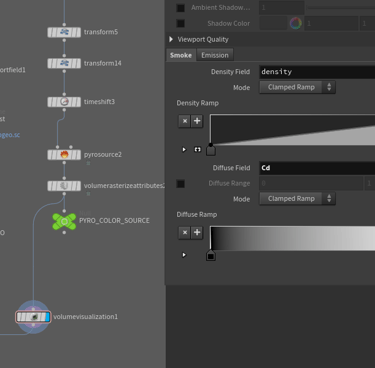Select the transform5 node icon
The width and height of the screenshot is (375, 368).
point(64,32)
